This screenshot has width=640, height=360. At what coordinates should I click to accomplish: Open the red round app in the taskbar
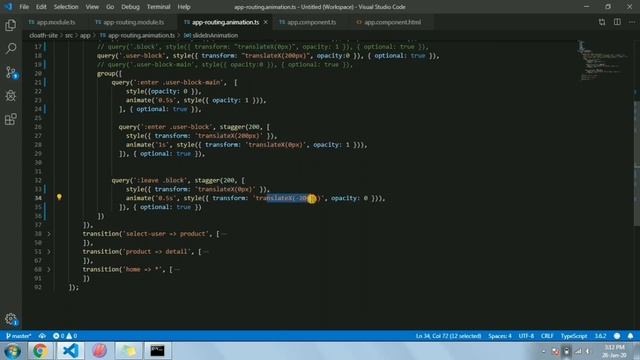[x=99, y=351]
